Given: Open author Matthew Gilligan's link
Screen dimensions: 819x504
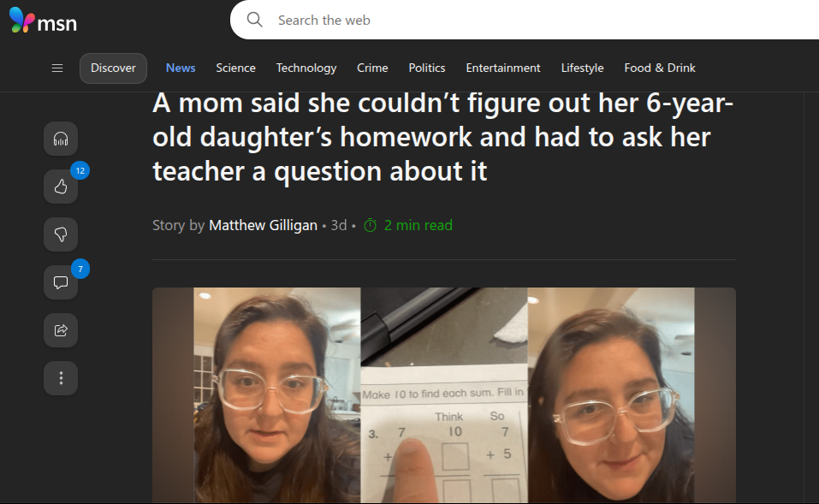Looking at the screenshot, I should pos(264,225).
